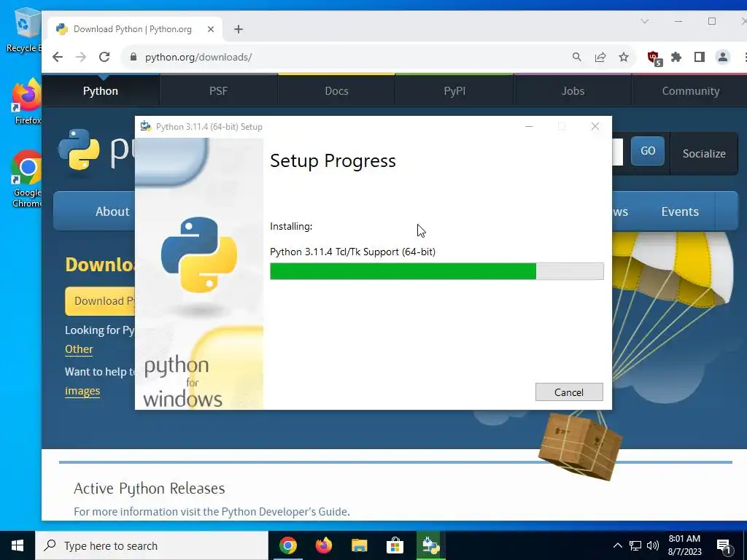Open a new tab with plus button
Image resolution: width=747 pixels, height=560 pixels.
239,29
